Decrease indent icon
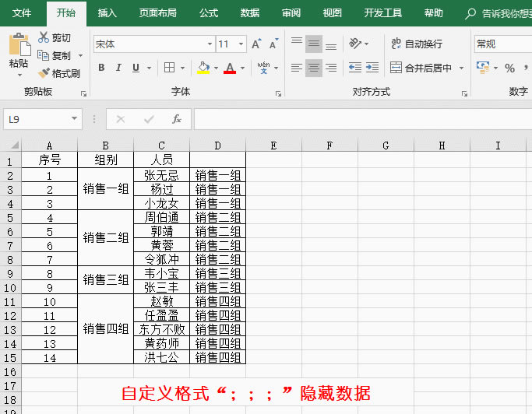The image size is (532, 414). pyautogui.click(x=355, y=68)
